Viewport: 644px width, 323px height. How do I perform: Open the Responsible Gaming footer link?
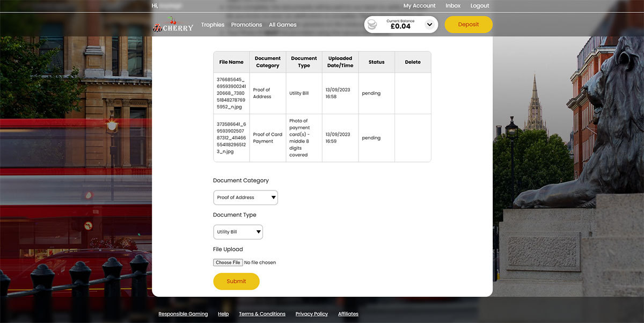(183, 314)
